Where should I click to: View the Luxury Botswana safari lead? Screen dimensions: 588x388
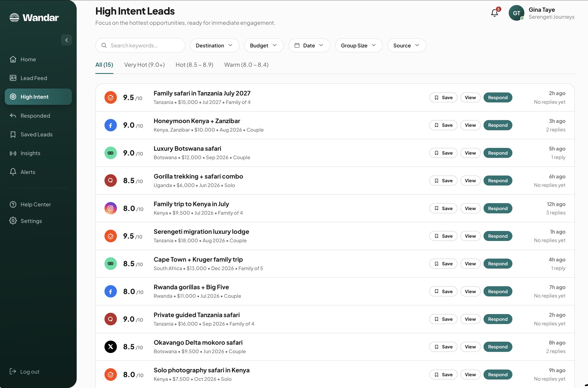point(470,153)
